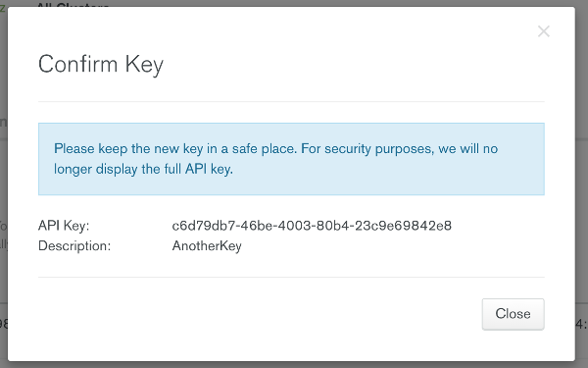Click the "API Key:" label
Viewport: 588px width, 368px height.
coord(64,226)
